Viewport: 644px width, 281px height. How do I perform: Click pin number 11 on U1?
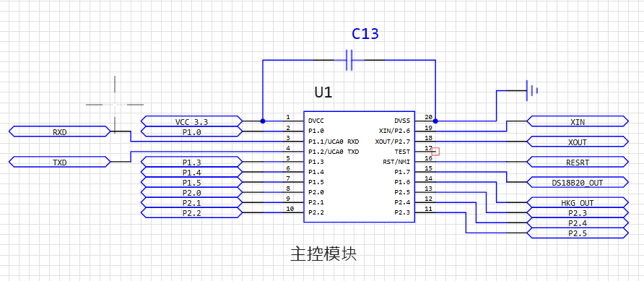429,209
